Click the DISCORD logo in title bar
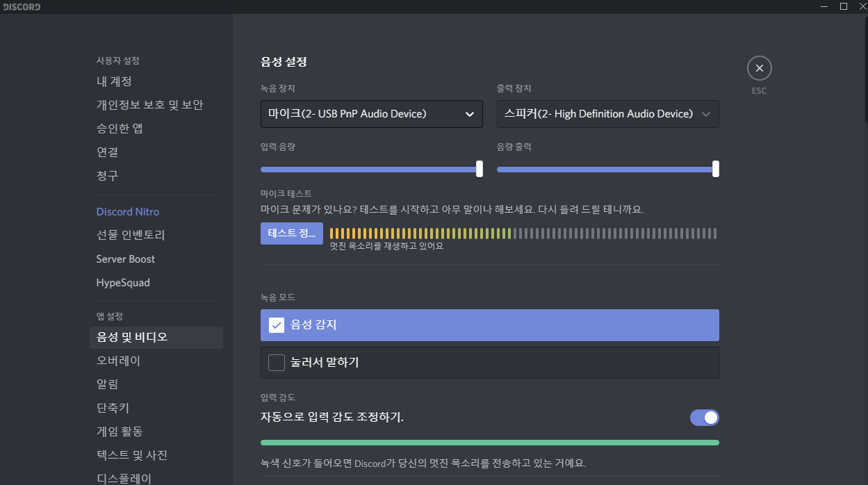This screenshot has width=868, height=485. coord(23,7)
